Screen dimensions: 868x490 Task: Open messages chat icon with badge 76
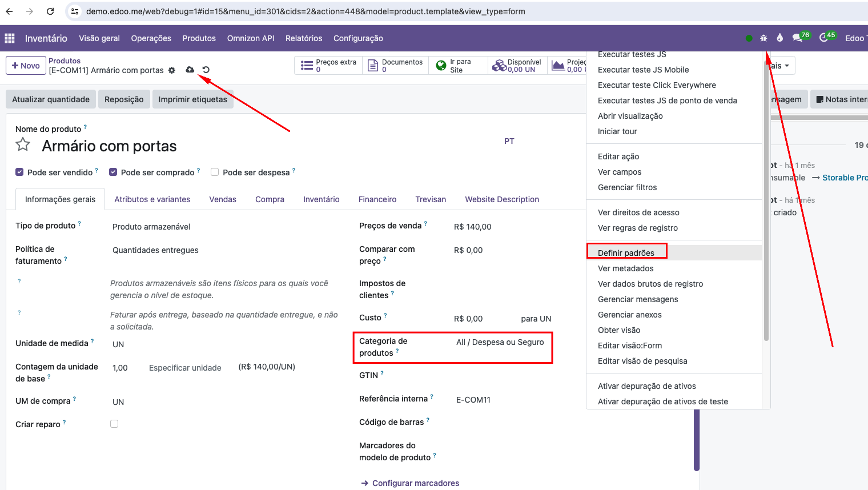[x=801, y=37]
